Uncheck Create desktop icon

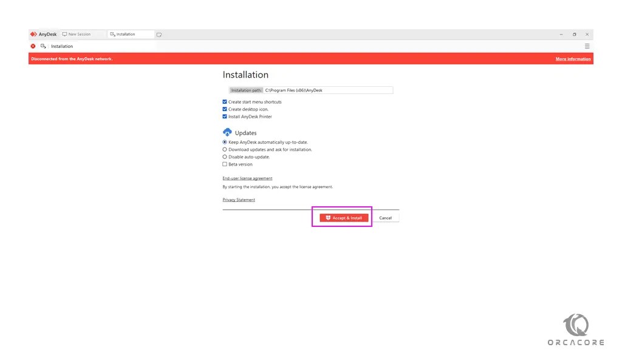[225, 109]
